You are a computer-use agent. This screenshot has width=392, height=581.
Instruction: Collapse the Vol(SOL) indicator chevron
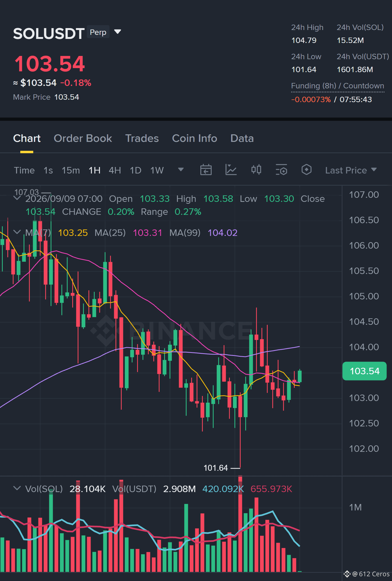tap(17, 488)
